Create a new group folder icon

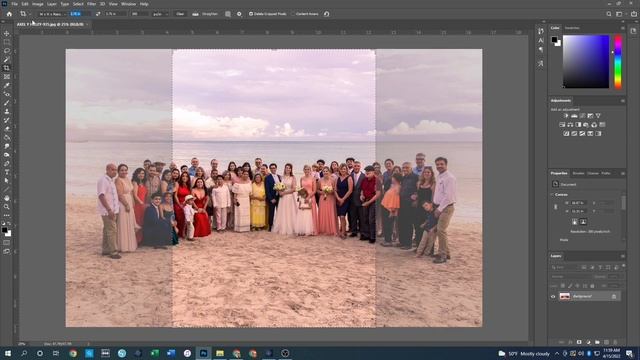click(x=597, y=342)
